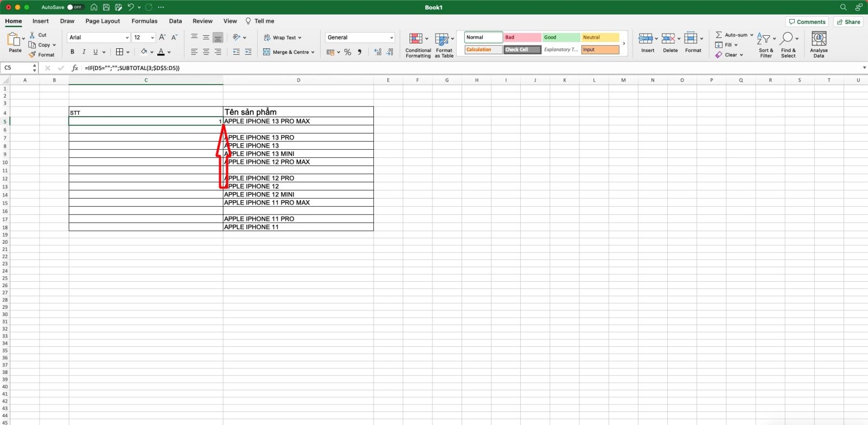Expand the formula bar chevron
The image size is (868, 425).
click(864, 68)
